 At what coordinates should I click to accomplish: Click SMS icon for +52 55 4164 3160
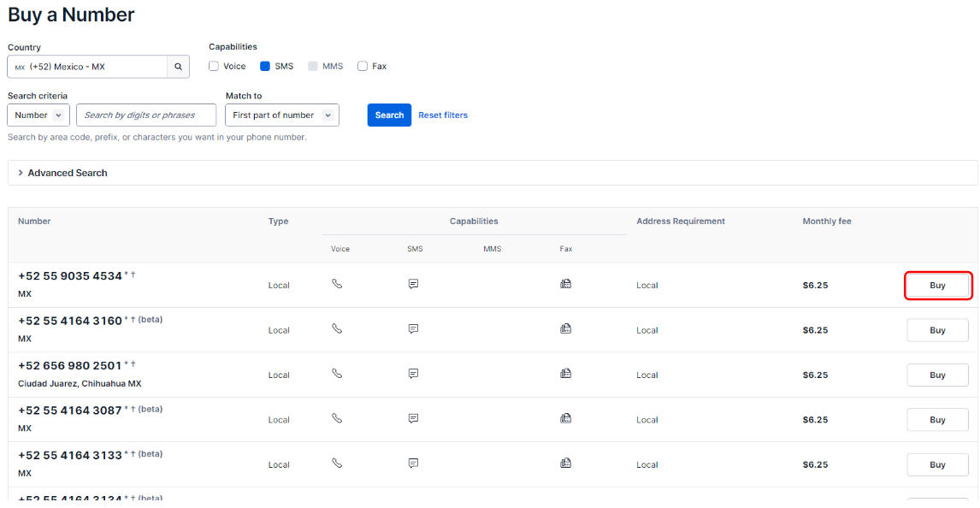tap(413, 329)
